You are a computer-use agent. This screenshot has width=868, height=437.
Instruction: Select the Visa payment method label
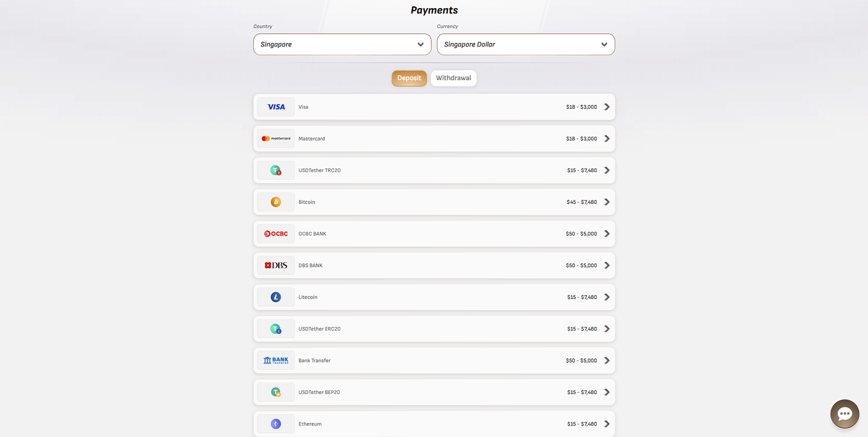point(303,107)
